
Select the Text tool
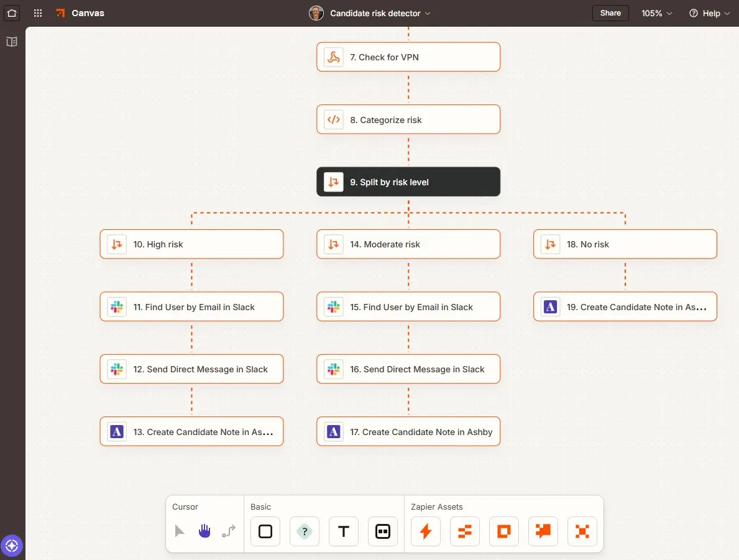(343, 531)
